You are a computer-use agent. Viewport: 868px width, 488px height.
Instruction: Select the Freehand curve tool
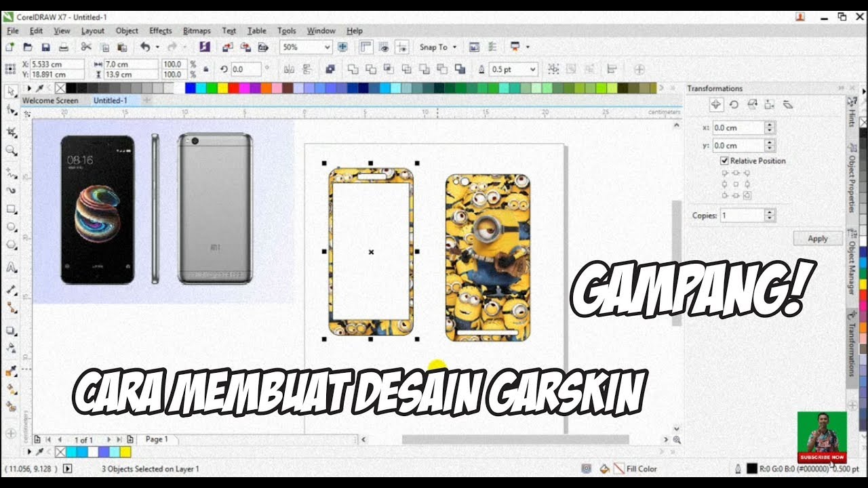(11, 173)
